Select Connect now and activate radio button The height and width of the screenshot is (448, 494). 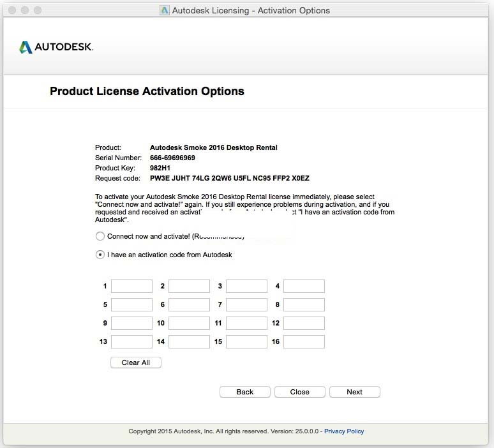(100, 236)
